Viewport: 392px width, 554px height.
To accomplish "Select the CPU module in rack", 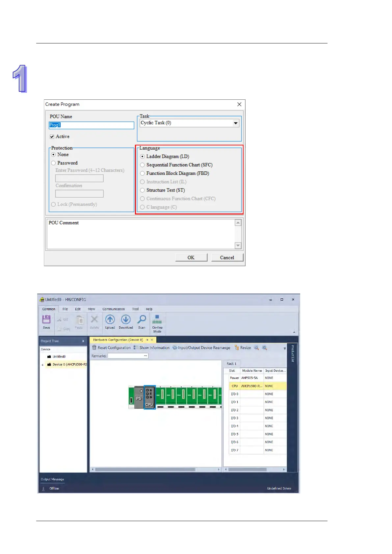I will (149, 397).
